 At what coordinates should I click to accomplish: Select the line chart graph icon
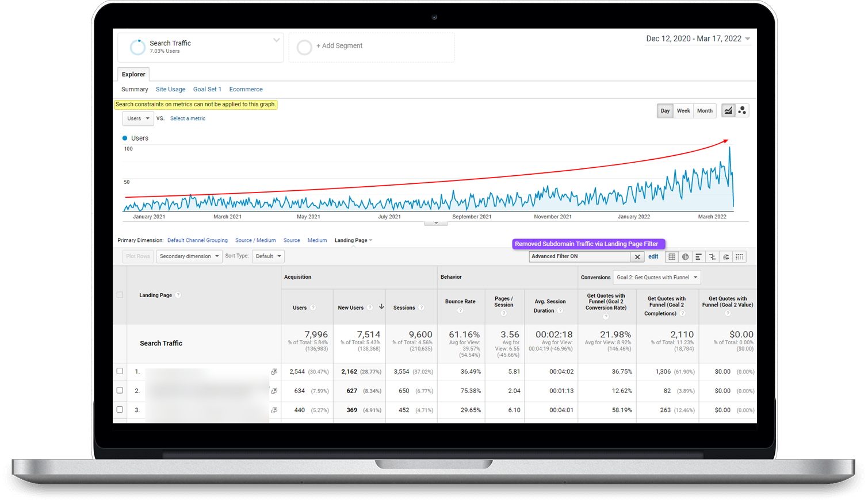728,110
